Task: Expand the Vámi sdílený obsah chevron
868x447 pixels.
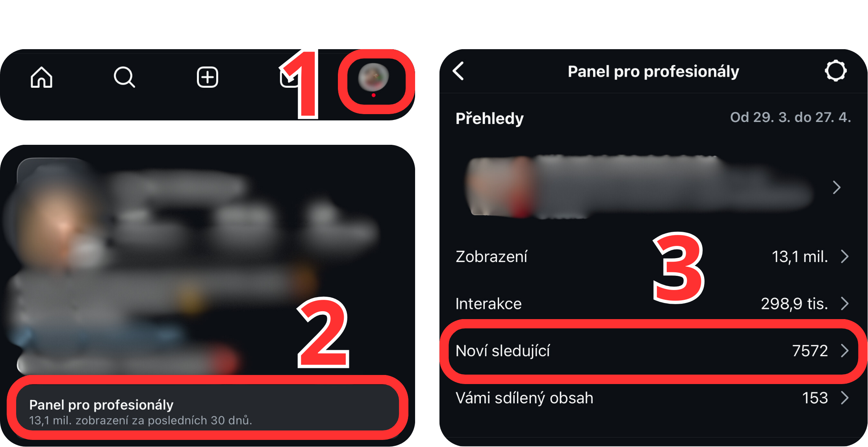Action: pyautogui.click(x=845, y=398)
